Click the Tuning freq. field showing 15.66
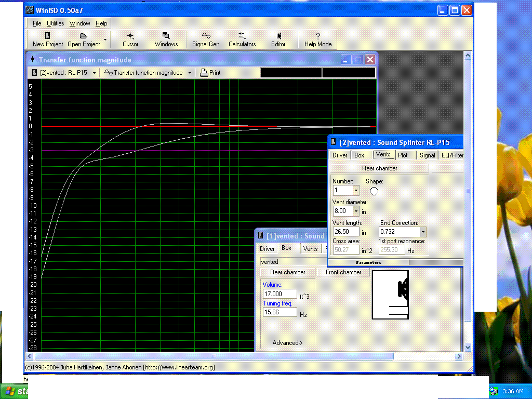The width and height of the screenshot is (532, 399). (280, 312)
